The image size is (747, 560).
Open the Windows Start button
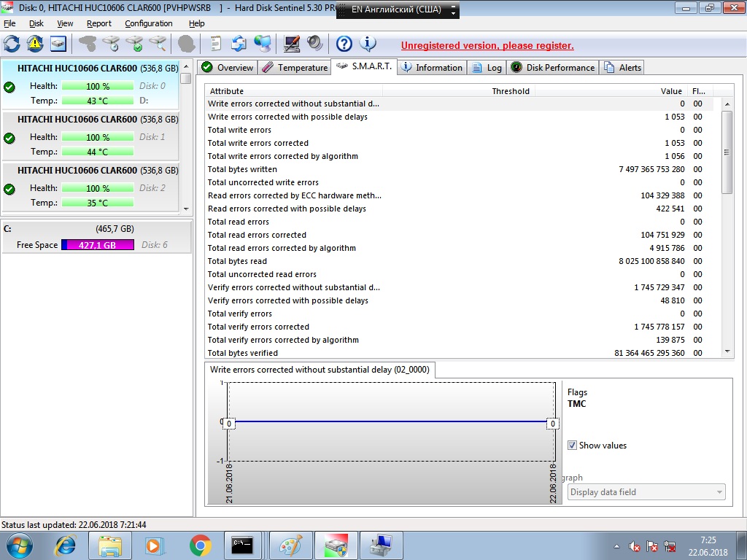19,545
